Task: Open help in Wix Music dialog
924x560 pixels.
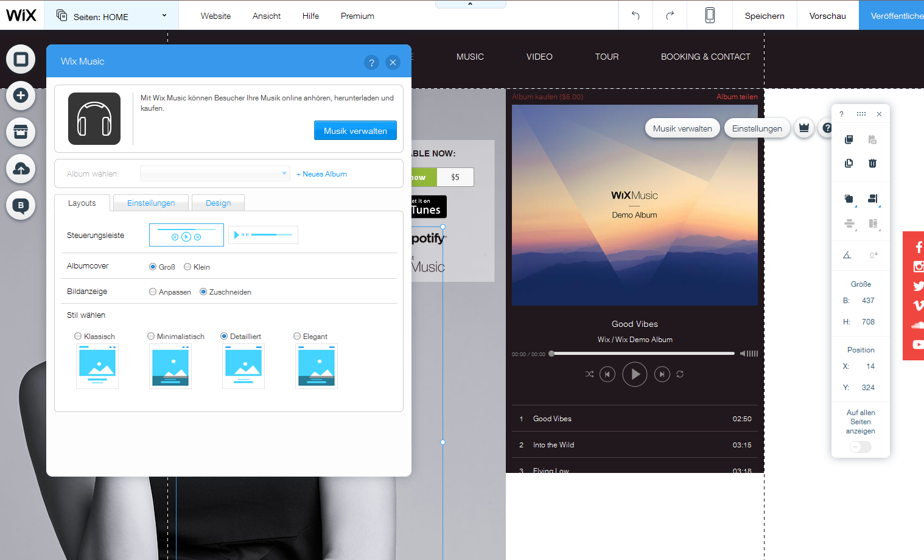Action: [x=371, y=62]
